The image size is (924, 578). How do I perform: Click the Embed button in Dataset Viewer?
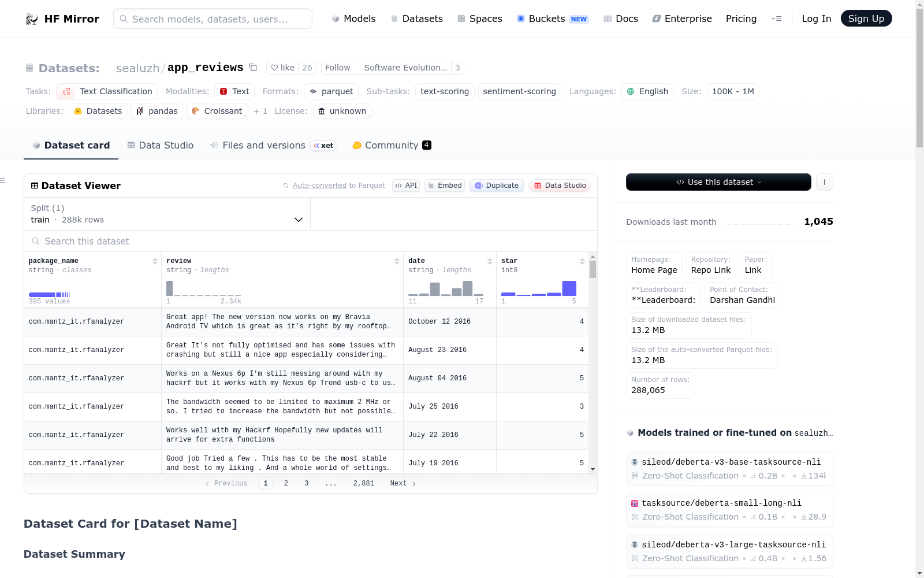(445, 186)
